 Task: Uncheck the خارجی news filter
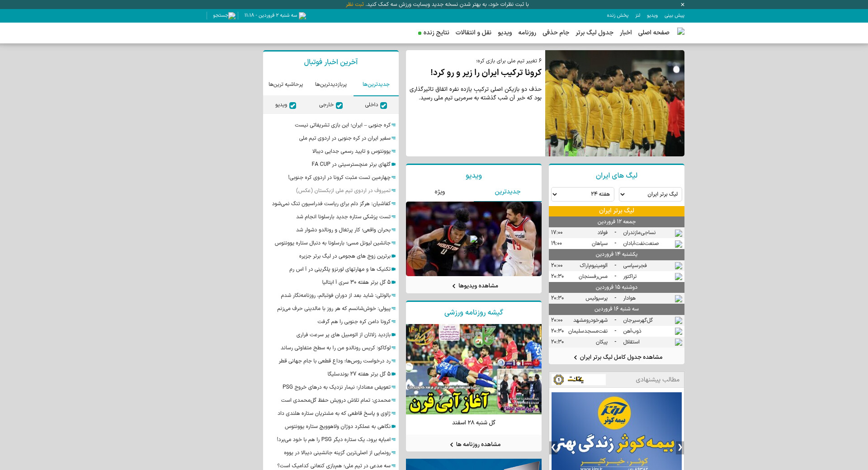[339, 105]
